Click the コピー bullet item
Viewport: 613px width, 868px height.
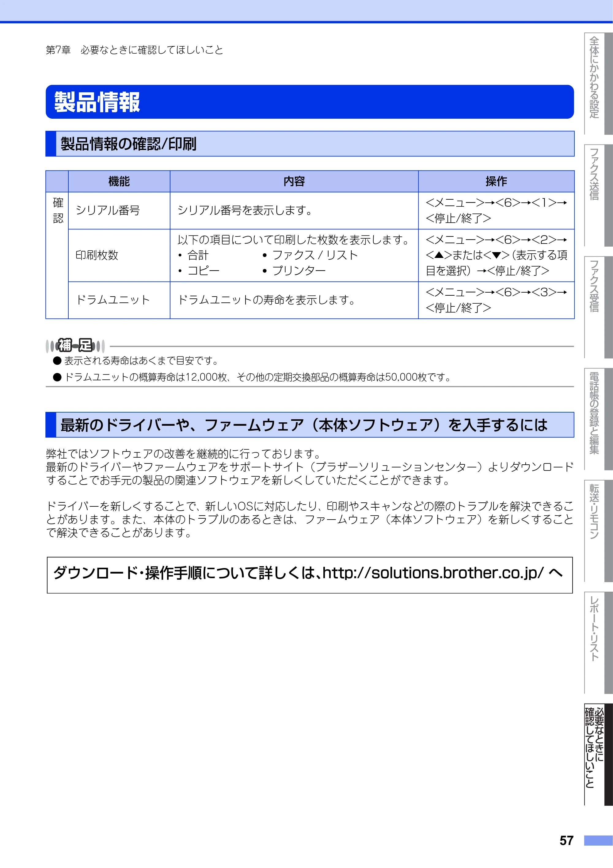click(x=199, y=271)
